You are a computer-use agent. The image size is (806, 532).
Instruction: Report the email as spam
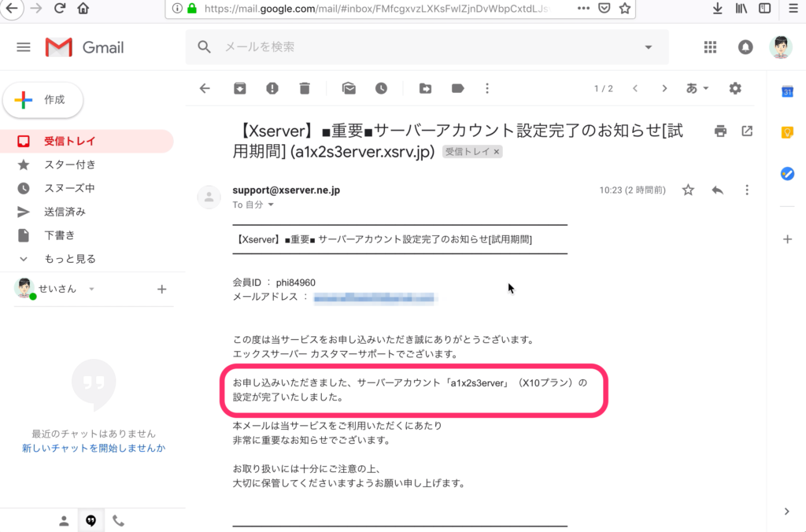(x=272, y=88)
